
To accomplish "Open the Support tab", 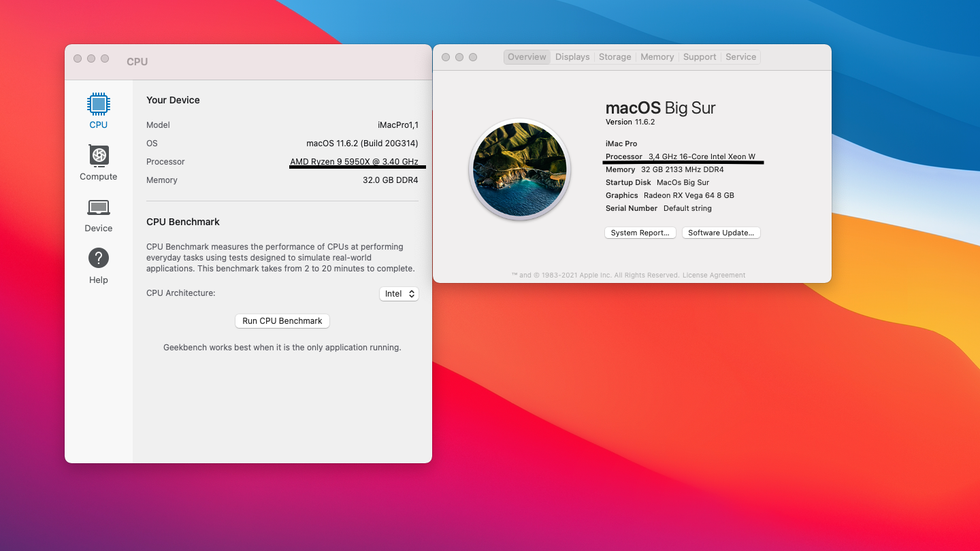I will 700,57.
